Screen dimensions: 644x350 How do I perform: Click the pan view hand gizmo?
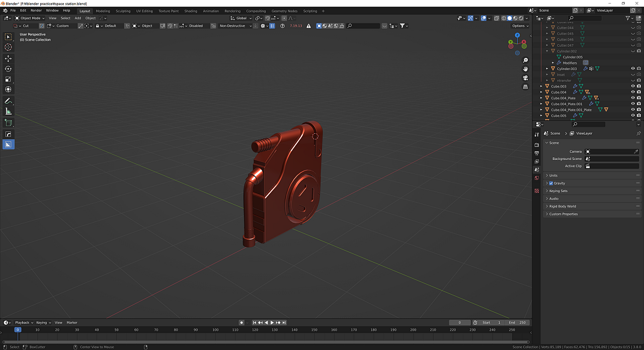click(525, 69)
